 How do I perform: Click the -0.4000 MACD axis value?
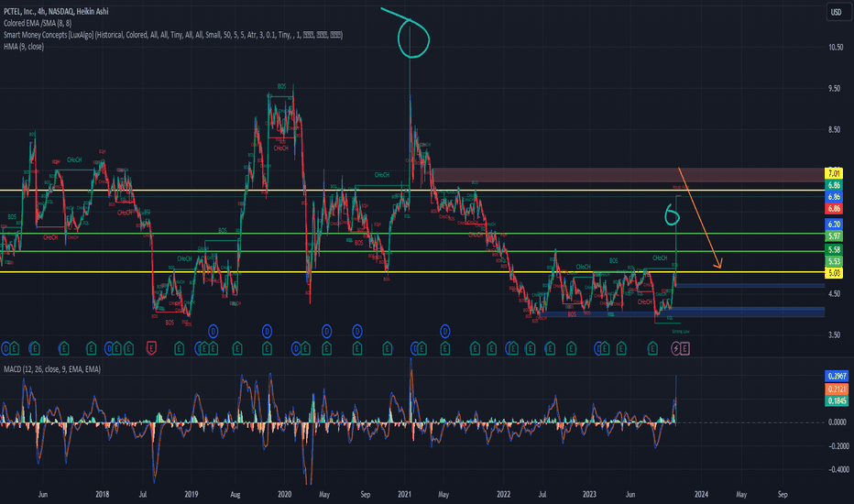(838, 470)
